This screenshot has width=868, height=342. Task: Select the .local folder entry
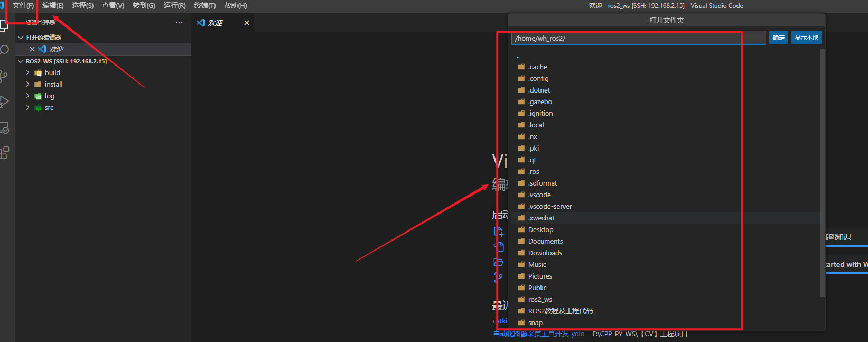pyautogui.click(x=666, y=125)
